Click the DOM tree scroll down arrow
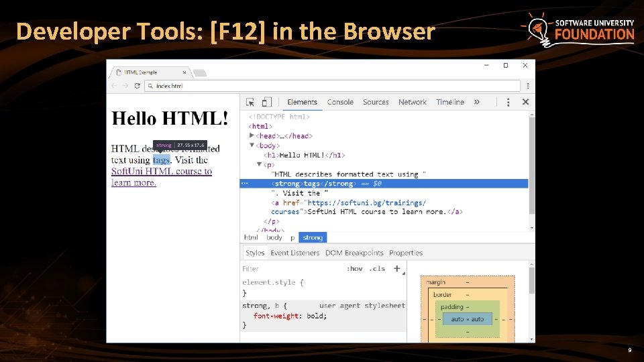This screenshot has height=362, width=644. [x=532, y=228]
